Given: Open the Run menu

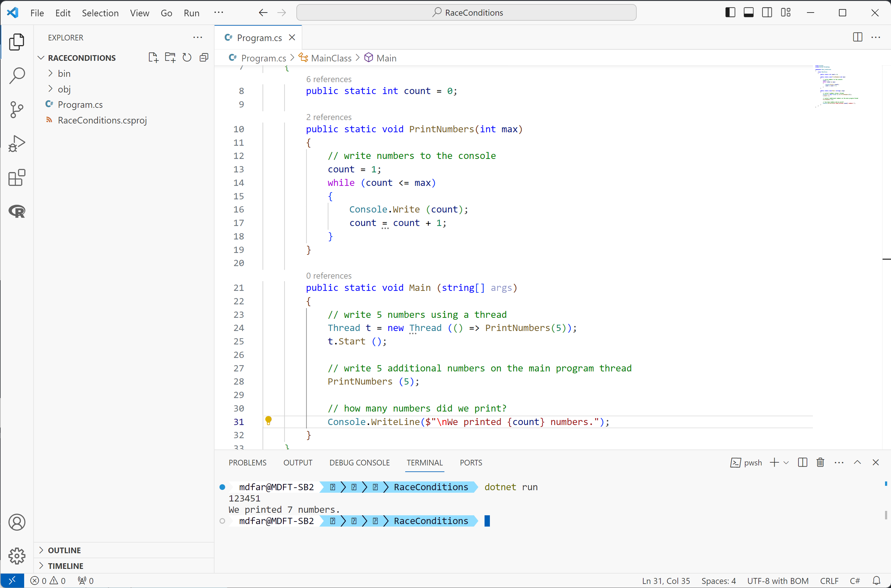Looking at the screenshot, I should [x=191, y=12].
